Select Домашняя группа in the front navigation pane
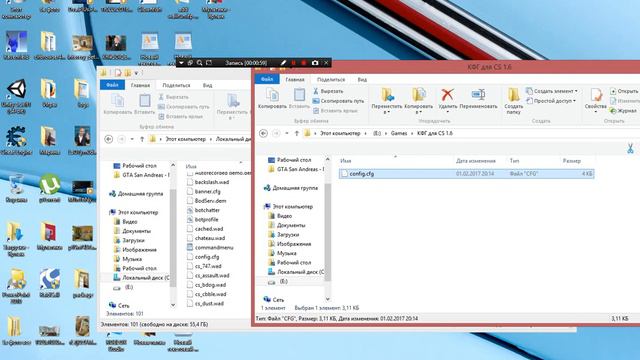 coord(291,188)
